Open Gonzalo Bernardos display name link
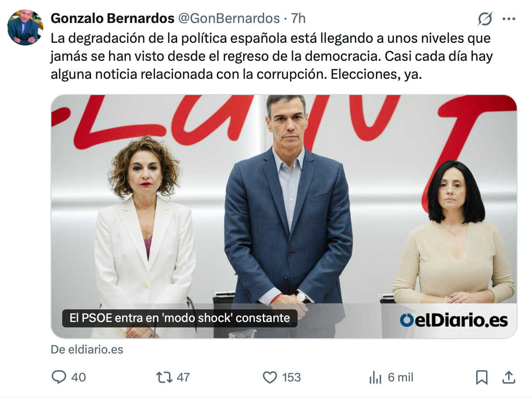Screen dimensions: 532x399 point(112,18)
